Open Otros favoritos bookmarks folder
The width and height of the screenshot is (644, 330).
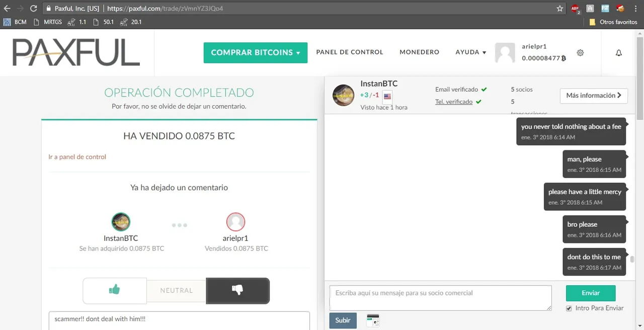[613, 22]
